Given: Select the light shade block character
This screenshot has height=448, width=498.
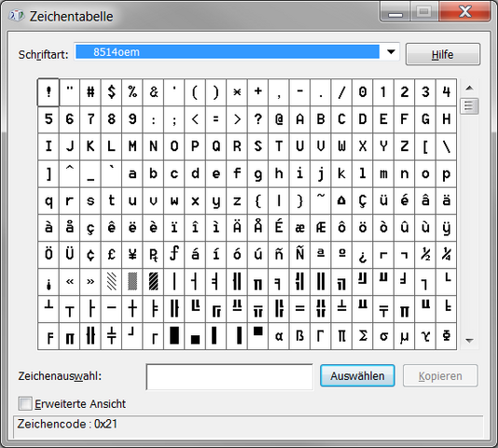Looking at the screenshot, I should (x=112, y=282).
